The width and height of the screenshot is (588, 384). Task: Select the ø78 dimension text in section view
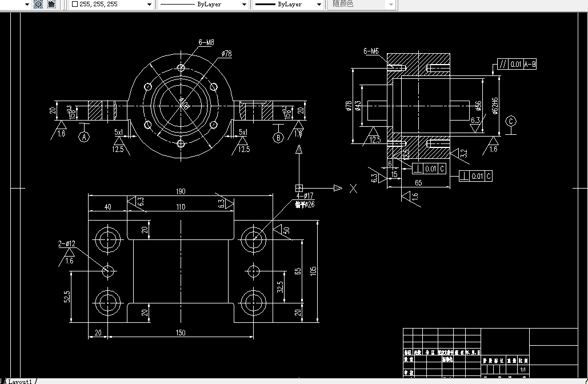coord(349,106)
